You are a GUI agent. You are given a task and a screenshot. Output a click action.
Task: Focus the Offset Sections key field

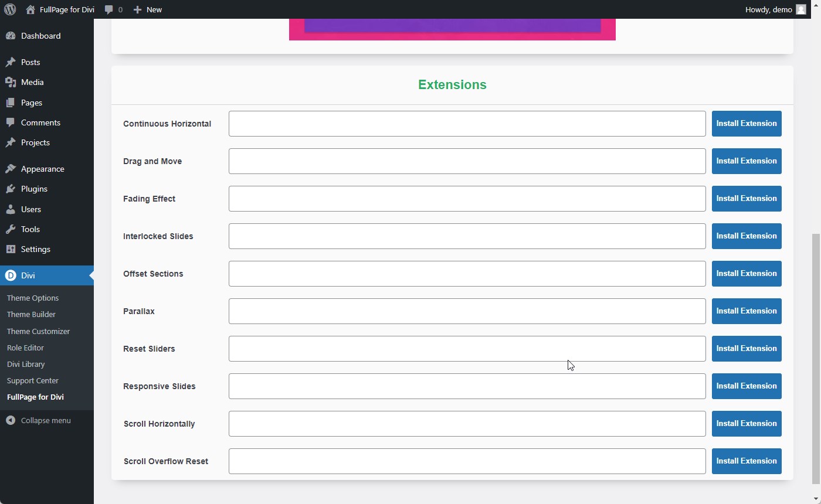(467, 274)
